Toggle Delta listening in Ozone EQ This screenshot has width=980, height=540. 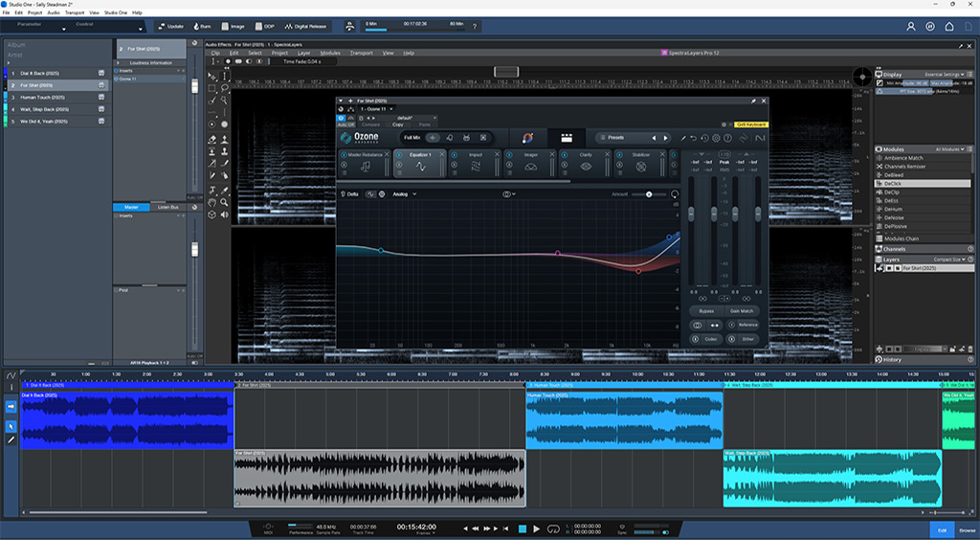349,194
